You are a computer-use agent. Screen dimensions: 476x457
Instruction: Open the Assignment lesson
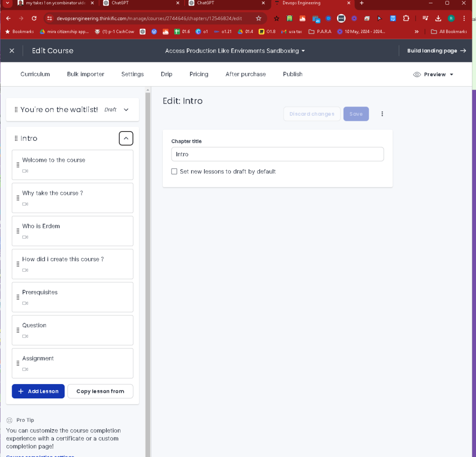pos(73,364)
